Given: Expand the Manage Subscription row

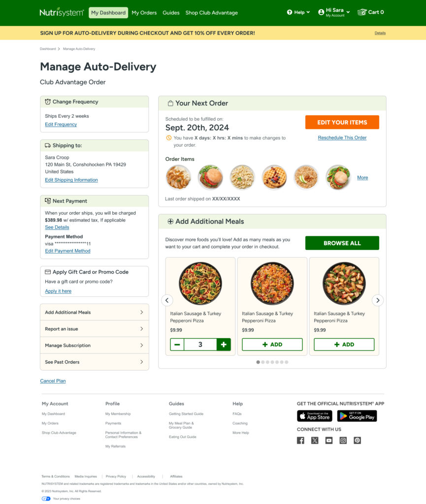Looking at the screenshot, I should click(94, 346).
